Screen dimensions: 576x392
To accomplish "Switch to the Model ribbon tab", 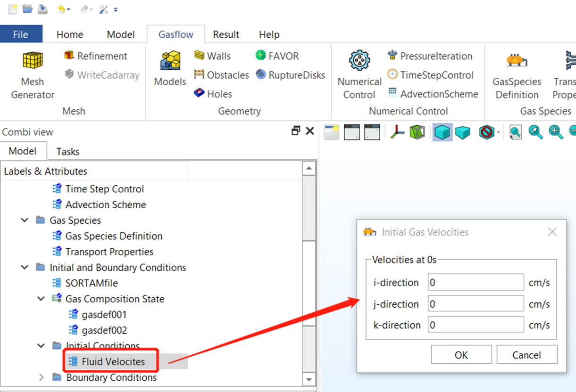I will (x=121, y=34).
